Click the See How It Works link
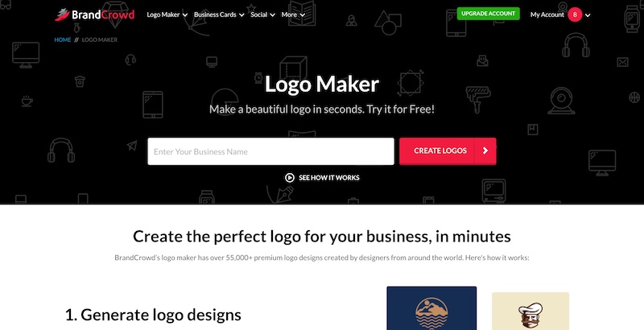Screen dimensions: 644x330 (x=329, y=178)
